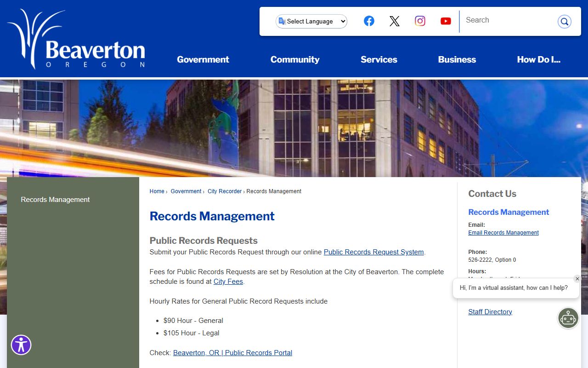
Task: Open the Instagram social icon
Action: coord(420,21)
